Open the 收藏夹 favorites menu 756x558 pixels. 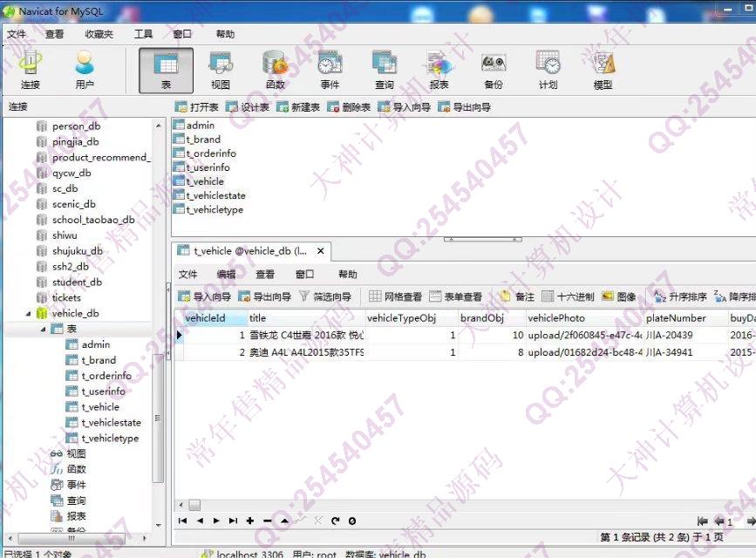(x=99, y=34)
